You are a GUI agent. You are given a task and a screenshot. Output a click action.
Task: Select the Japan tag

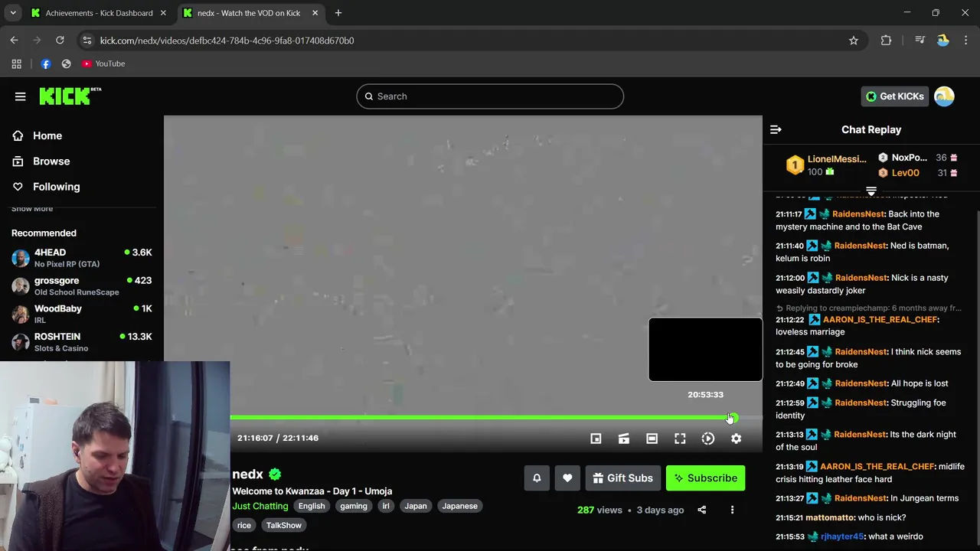point(416,506)
